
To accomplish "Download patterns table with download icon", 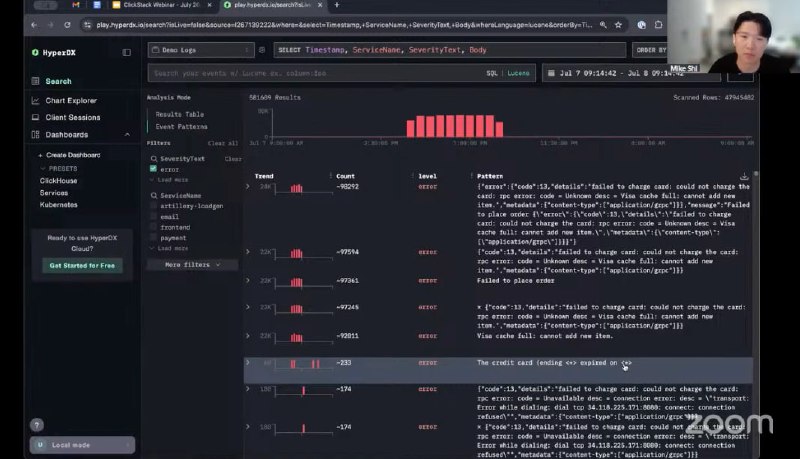I will pos(744,176).
